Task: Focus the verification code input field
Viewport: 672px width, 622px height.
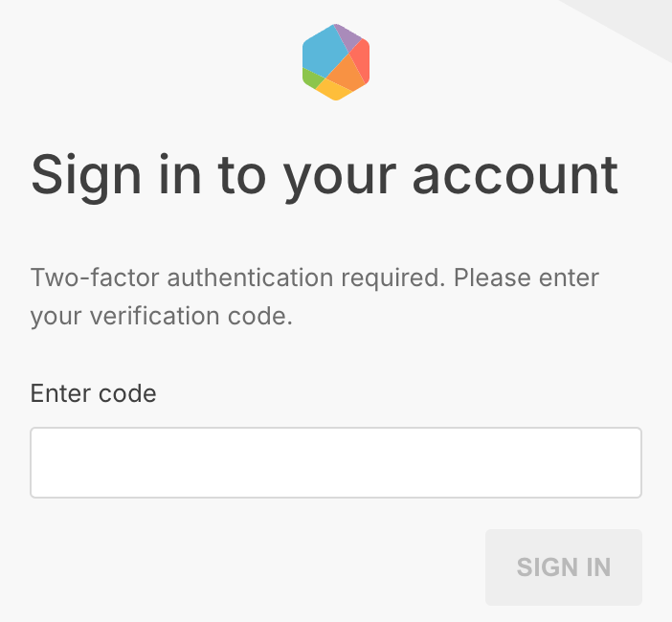Action: tap(336, 462)
